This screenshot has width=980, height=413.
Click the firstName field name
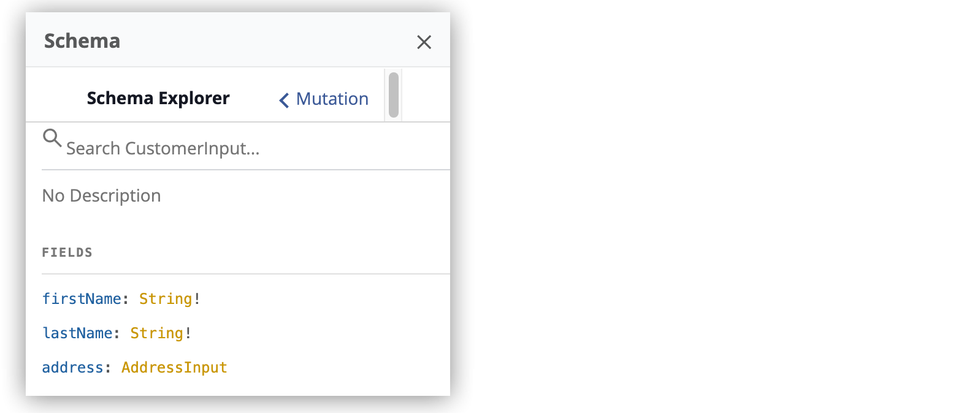pos(82,298)
